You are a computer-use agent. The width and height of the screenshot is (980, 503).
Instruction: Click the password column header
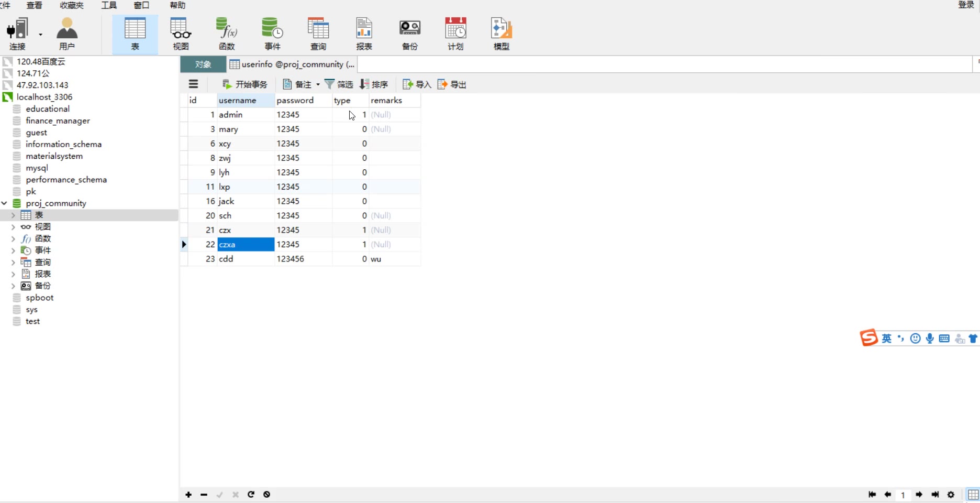click(304, 100)
